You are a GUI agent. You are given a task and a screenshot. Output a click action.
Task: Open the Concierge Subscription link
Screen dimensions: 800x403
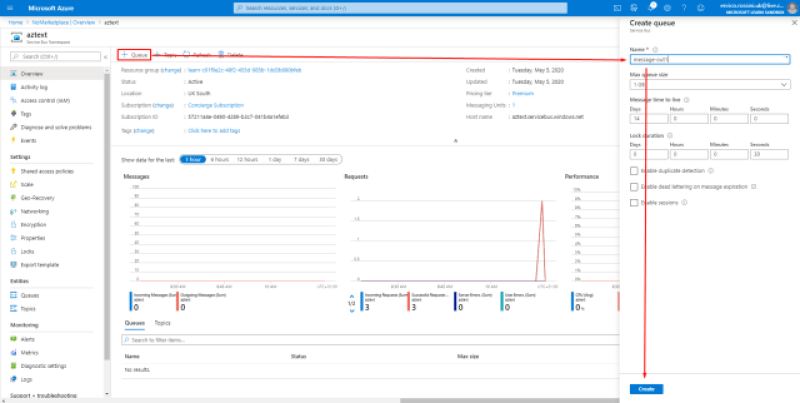pos(216,105)
